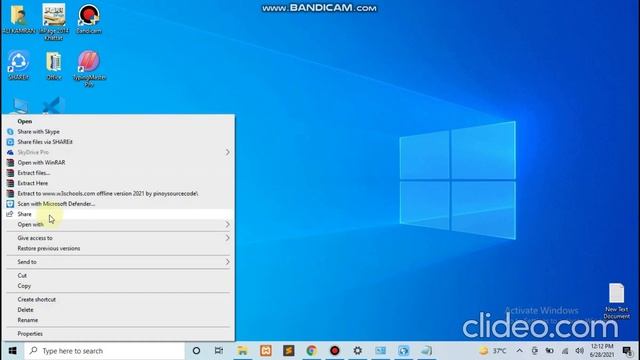Open the volume speaker tray icon

pyautogui.click(x=579, y=351)
